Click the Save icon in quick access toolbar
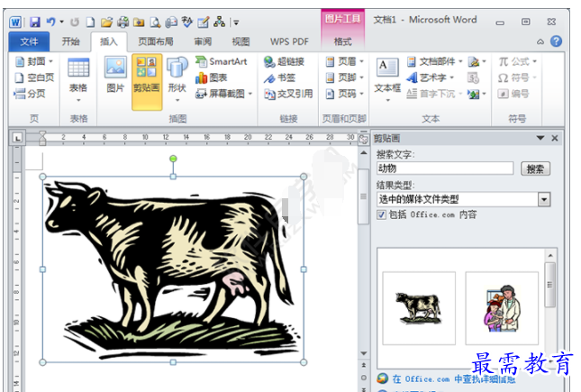 coord(34,23)
